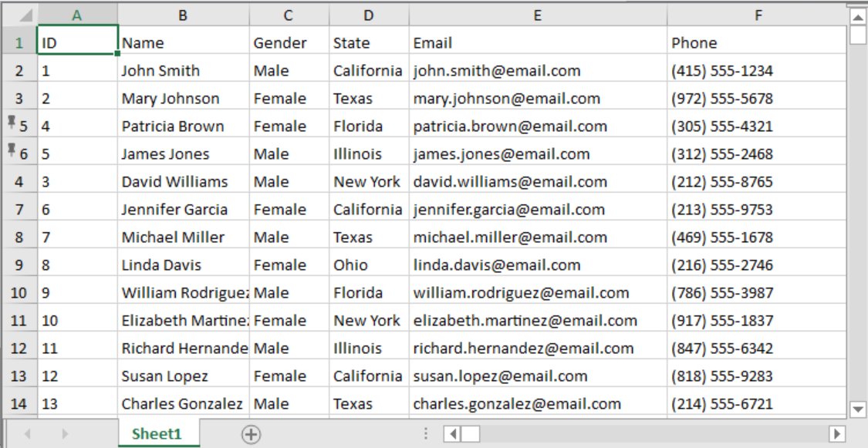The height and width of the screenshot is (448, 868).
Task: Click the next sheet navigation arrow
Action: tap(65, 435)
